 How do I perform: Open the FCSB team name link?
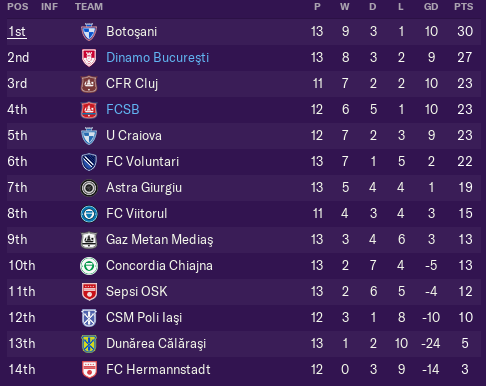pyautogui.click(x=123, y=110)
